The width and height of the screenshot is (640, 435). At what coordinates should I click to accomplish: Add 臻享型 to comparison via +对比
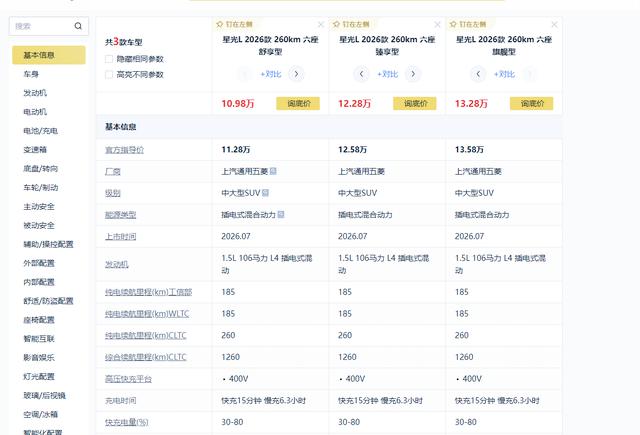click(387, 74)
